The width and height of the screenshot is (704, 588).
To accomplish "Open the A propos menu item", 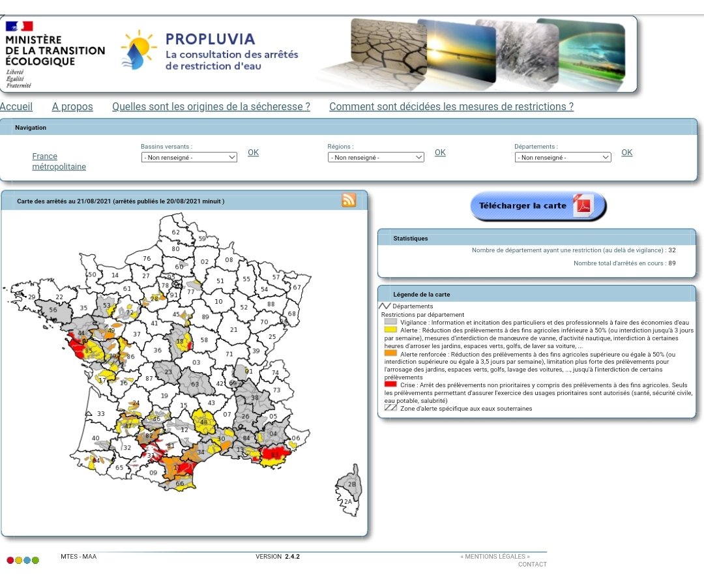I will click(72, 106).
